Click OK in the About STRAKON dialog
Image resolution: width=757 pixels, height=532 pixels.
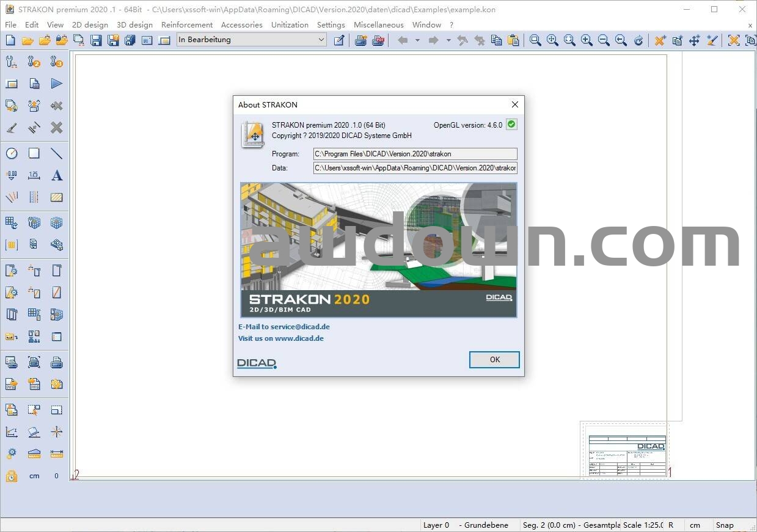pyautogui.click(x=494, y=360)
